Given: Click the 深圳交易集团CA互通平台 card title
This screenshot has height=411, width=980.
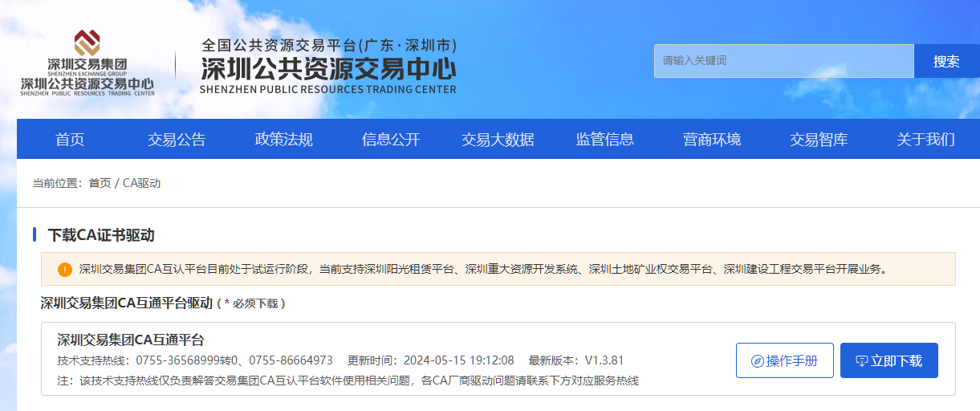Looking at the screenshot, I should coord(131,340).
